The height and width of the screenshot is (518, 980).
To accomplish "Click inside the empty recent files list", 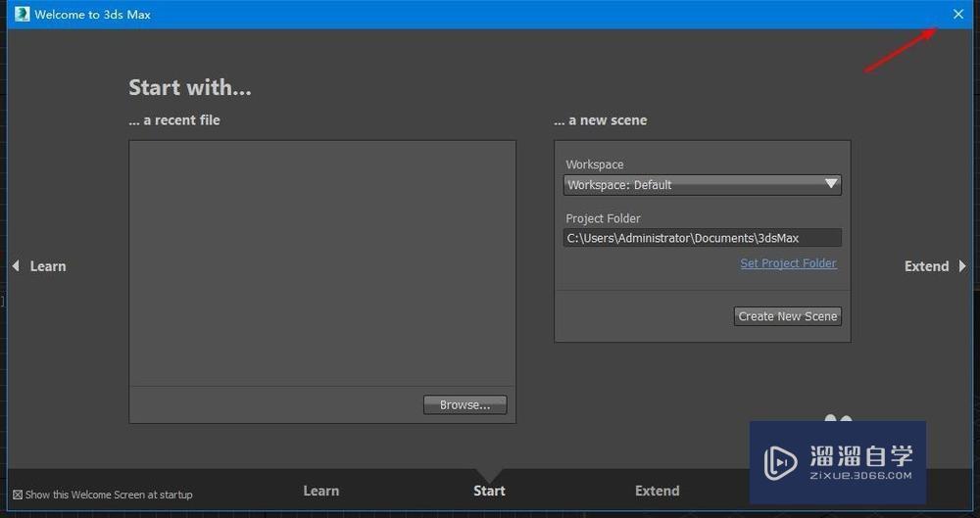I will pyautogui.click(x=321, y=262).
